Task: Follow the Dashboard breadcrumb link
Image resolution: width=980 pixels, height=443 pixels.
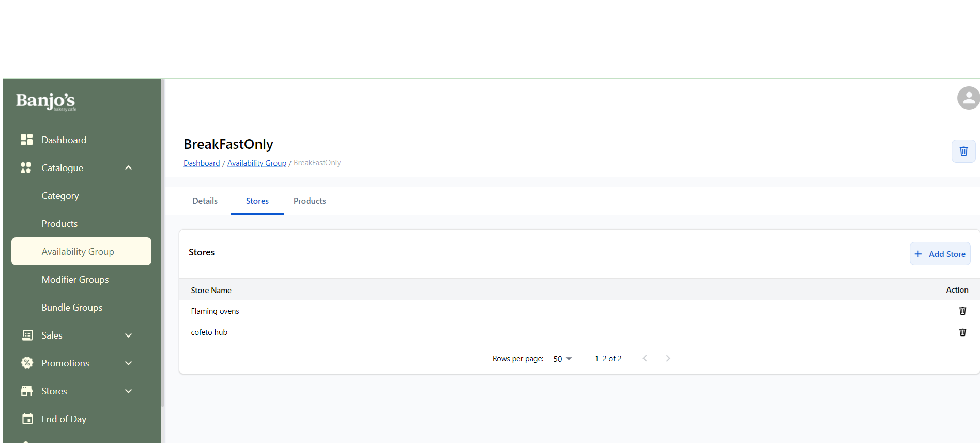Action: (202, 163)
